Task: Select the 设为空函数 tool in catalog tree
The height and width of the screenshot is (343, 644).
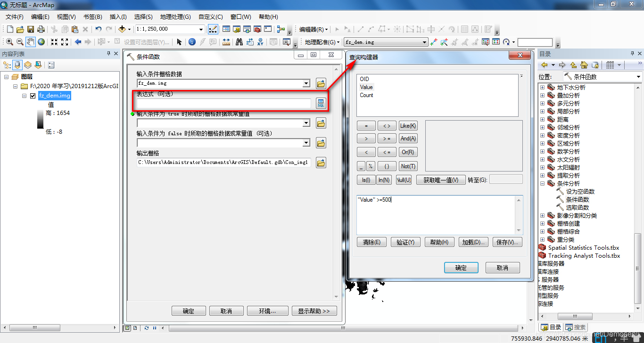Action: pos(580,192)
